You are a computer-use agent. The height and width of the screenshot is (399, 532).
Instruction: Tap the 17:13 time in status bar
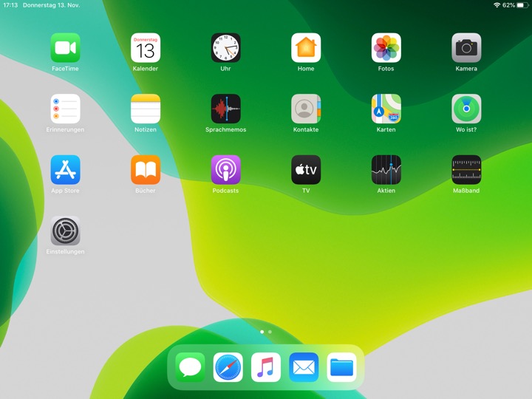10,5
